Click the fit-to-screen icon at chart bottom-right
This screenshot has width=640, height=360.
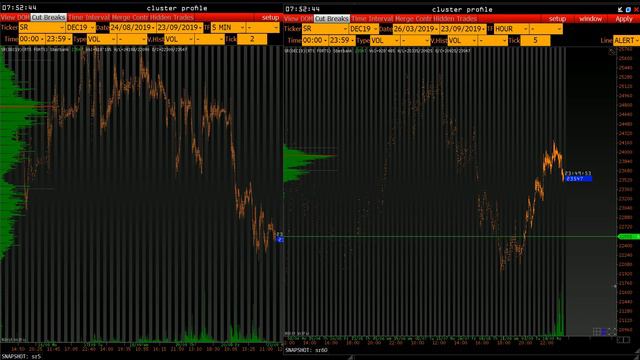coord(612,332)
